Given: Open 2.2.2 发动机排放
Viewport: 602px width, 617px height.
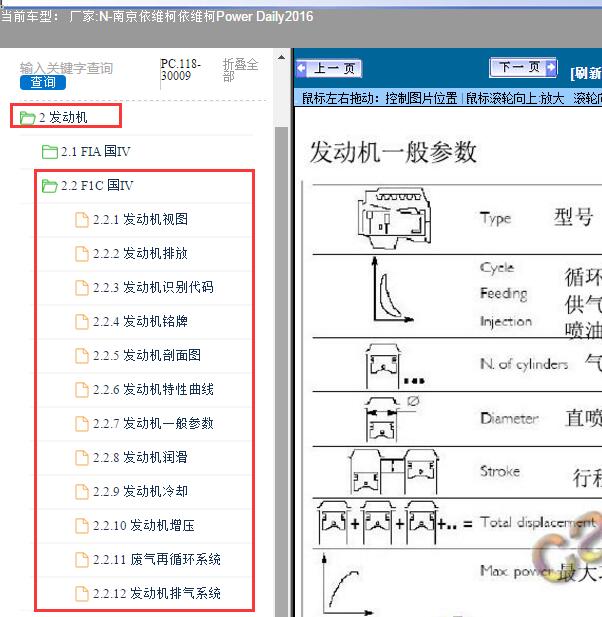Looking at the screenshot, I should click(x=140, y=253).
